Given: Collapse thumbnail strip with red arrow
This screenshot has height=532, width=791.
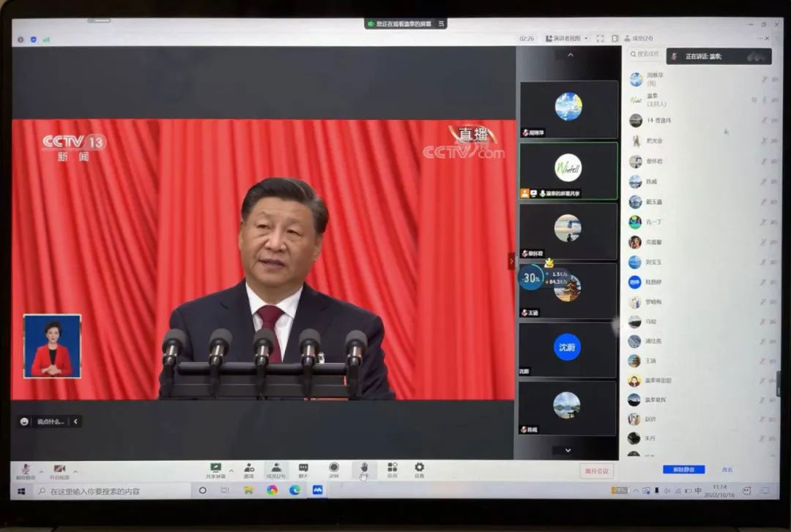Looking at the screenshot, I should tap(511, 261).
